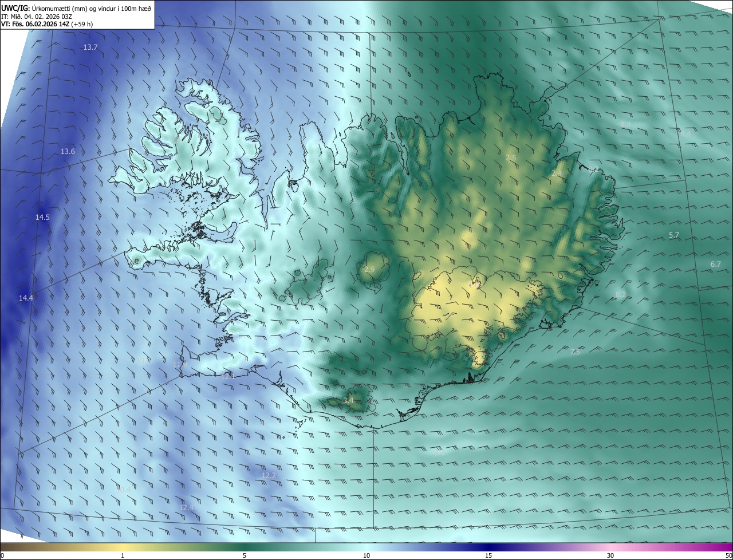Click the 2.9 value label

[x=369, y=270]
